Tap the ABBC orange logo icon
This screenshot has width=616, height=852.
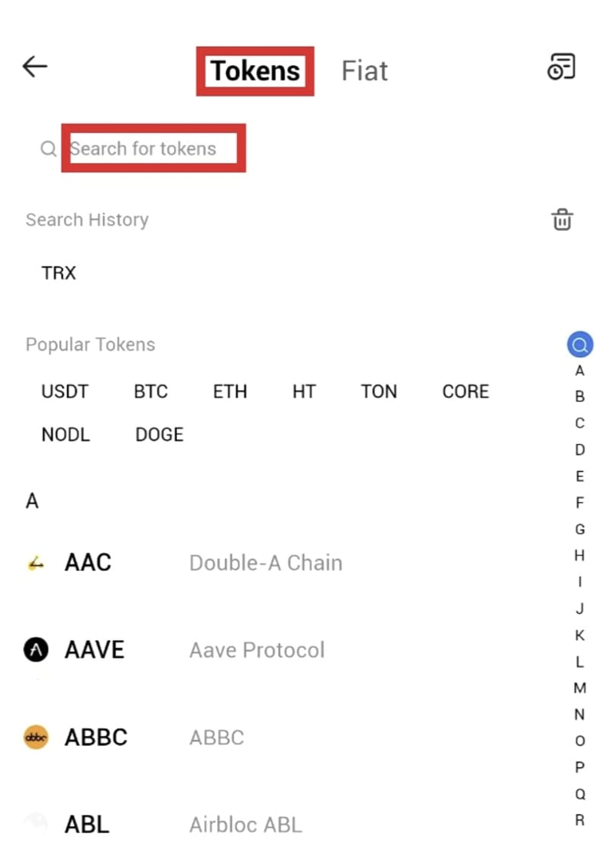(x=36, y=737)
